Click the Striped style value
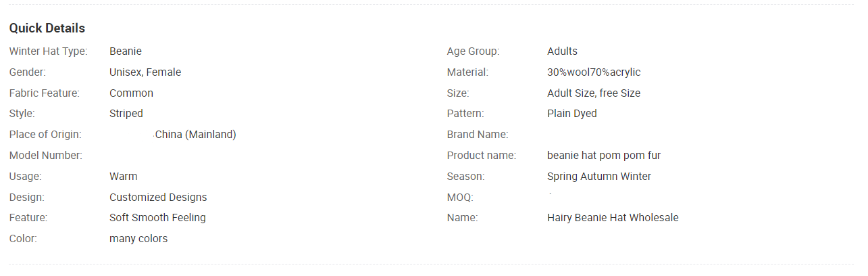The image size is (868, 276). [126, 114]
